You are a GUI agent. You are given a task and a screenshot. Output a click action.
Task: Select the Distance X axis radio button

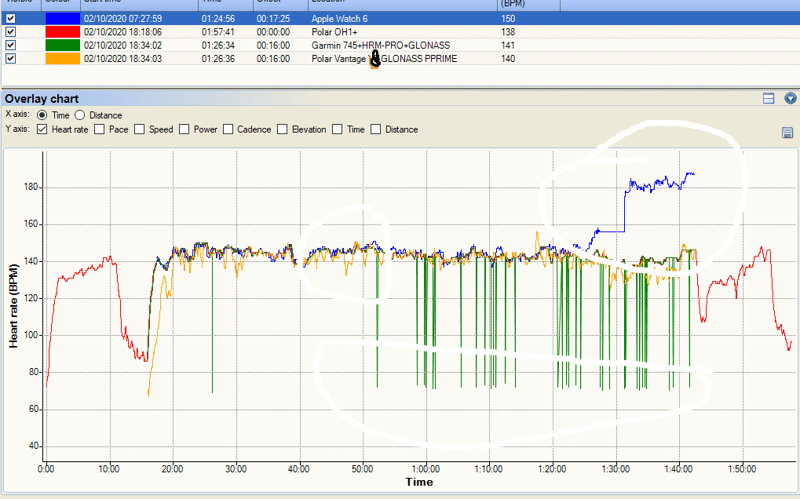click(x=80, y=115)
